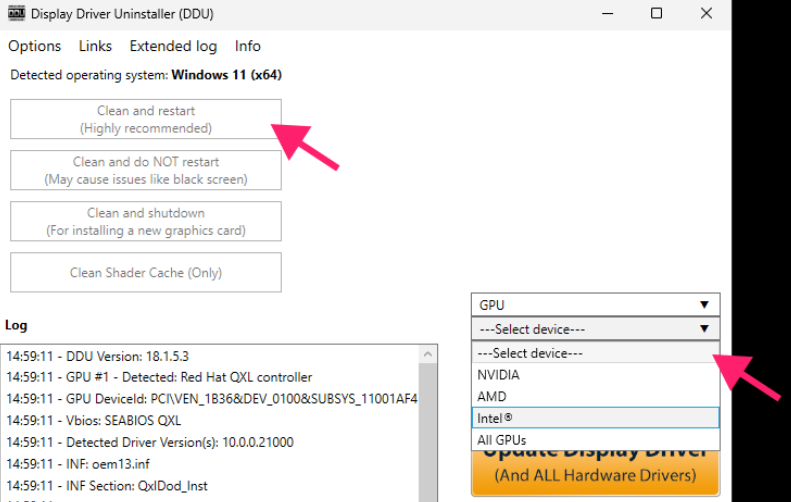Click the DDU app icon in title bar
The height and width of the screenshot is (502, 791).
(x=16, y=13)
